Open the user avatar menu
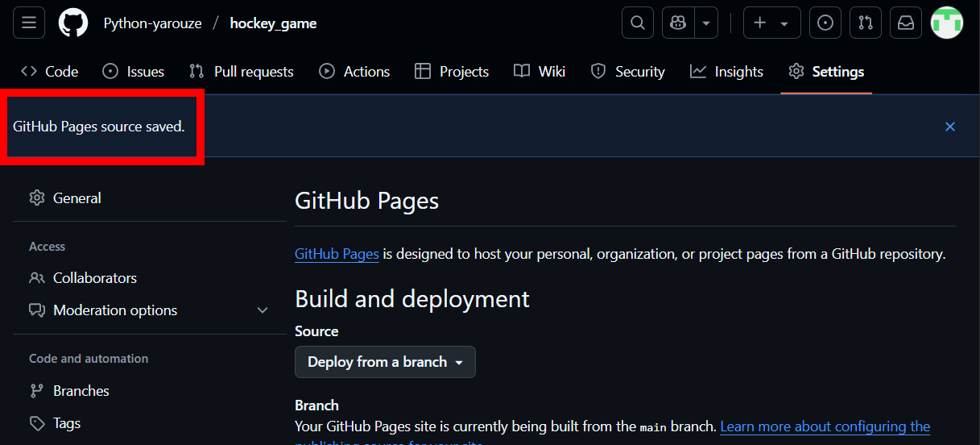Screen dimensions: 980x445 (x=947, y=23)
